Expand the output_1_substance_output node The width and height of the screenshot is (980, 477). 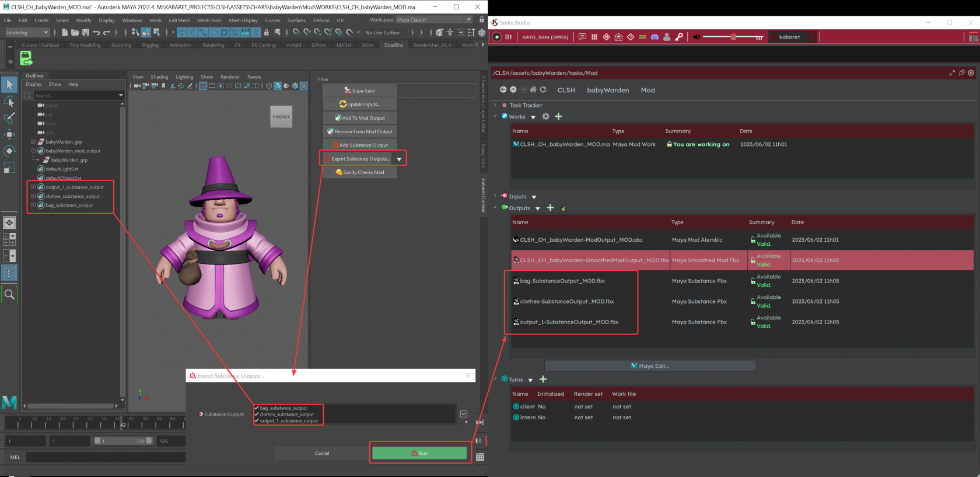[x=33, y=187]
